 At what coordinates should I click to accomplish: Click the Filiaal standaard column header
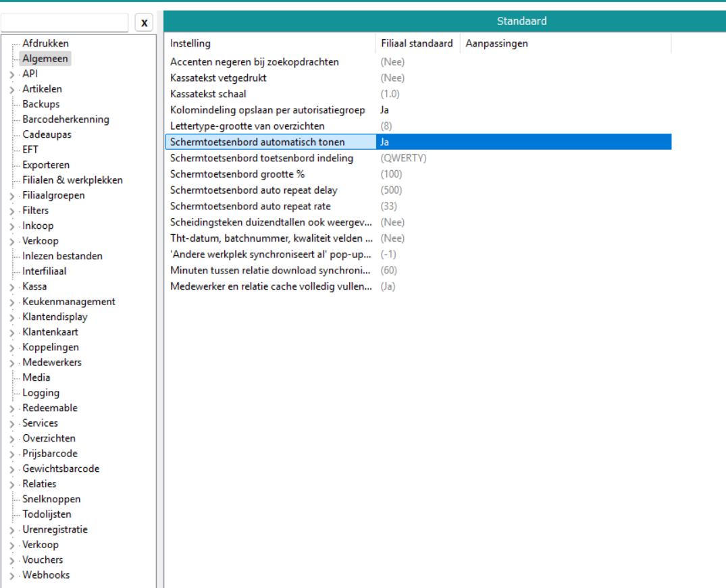click(417, 43)
